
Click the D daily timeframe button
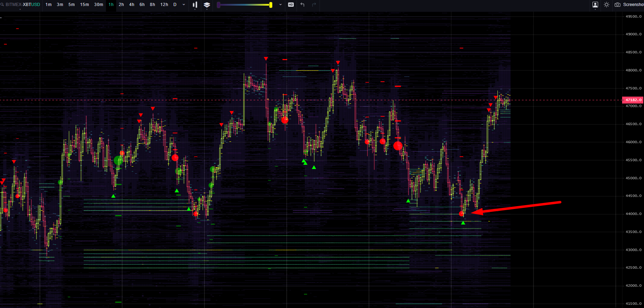point(175,5)
